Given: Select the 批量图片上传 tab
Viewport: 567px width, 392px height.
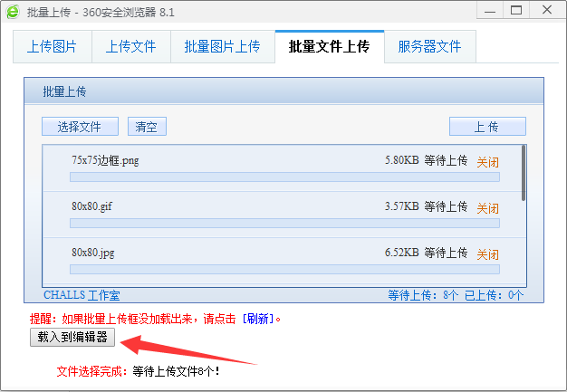Looking at the screenshot, I should pyautogui.click(x=222, y=46).
